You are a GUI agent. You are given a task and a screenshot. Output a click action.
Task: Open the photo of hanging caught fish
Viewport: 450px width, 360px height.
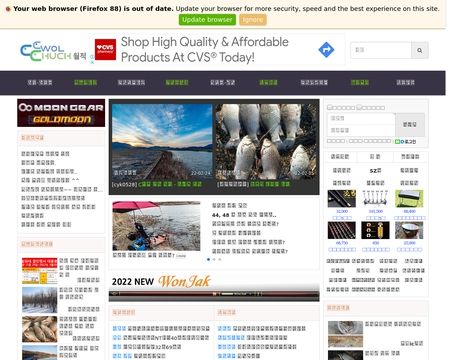coord(266,142)
